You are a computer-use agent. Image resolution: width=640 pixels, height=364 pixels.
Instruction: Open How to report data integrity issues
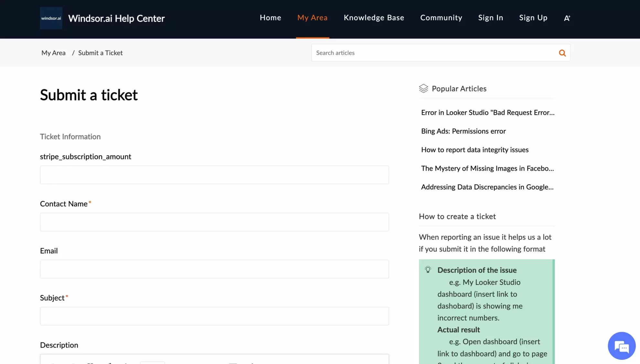click(475, 150)
